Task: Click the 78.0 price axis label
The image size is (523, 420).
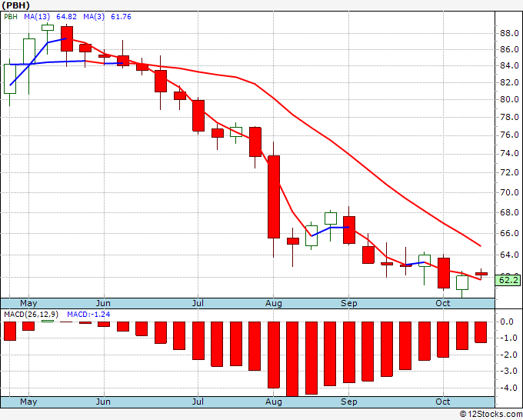Action: [x=509, y=117]
